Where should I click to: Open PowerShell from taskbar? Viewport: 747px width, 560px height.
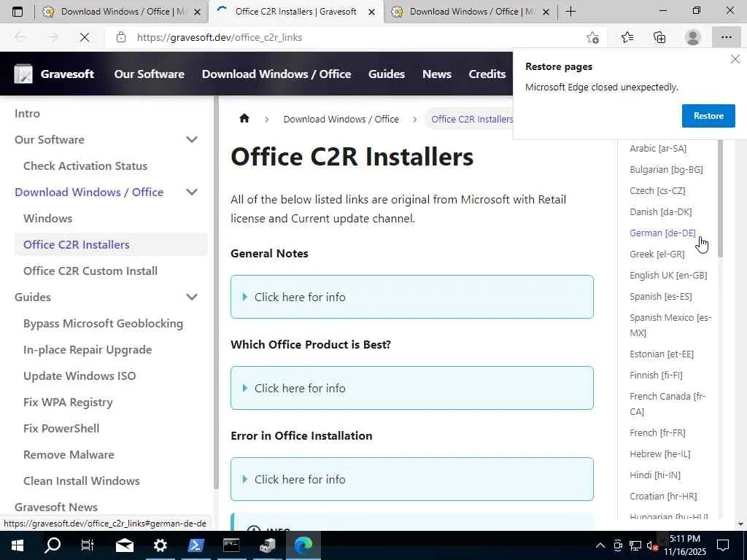coord(196,545)
